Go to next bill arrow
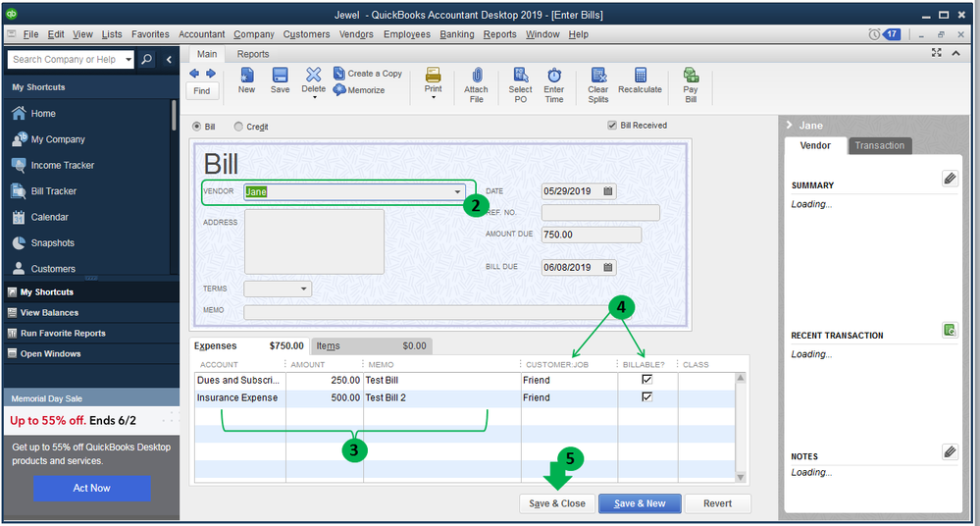 pos(211,74)
